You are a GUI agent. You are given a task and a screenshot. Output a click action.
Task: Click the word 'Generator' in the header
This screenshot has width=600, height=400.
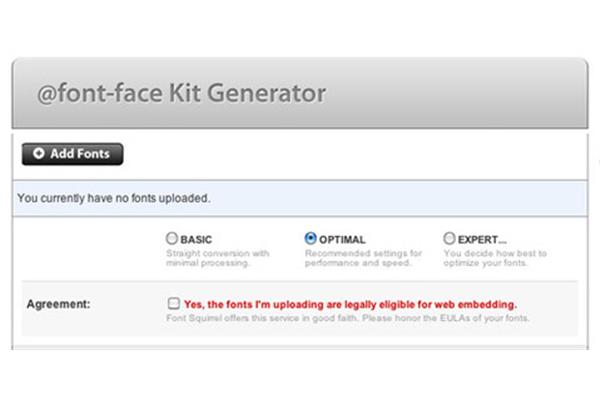coord(267,93)
